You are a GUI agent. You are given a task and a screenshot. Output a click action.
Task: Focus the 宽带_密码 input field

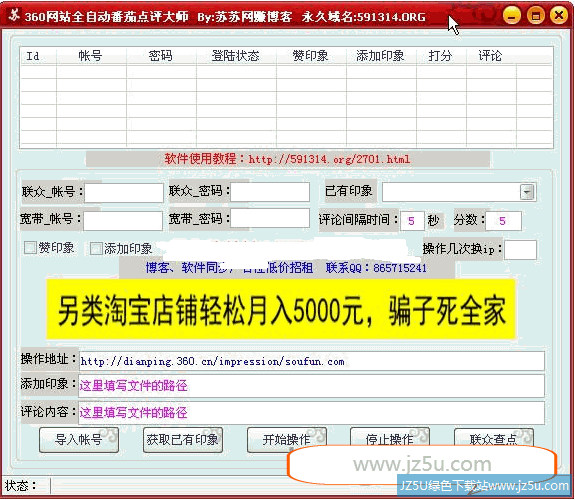[x=270, y=218]
